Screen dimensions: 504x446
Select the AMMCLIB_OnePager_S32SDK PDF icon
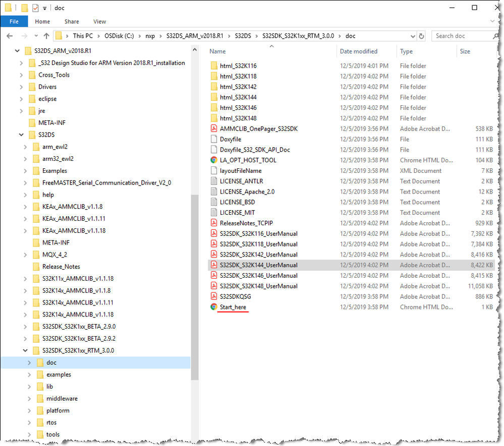214,129
